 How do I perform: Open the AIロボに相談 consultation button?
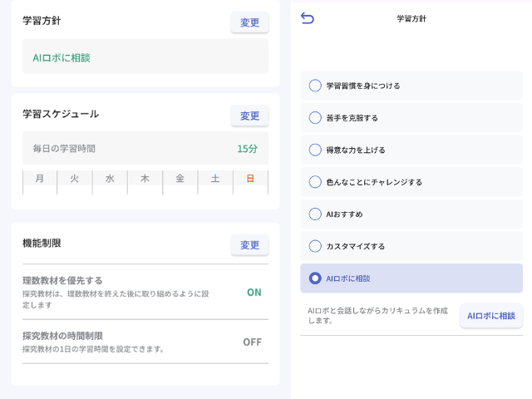click(x=491, y=316)
